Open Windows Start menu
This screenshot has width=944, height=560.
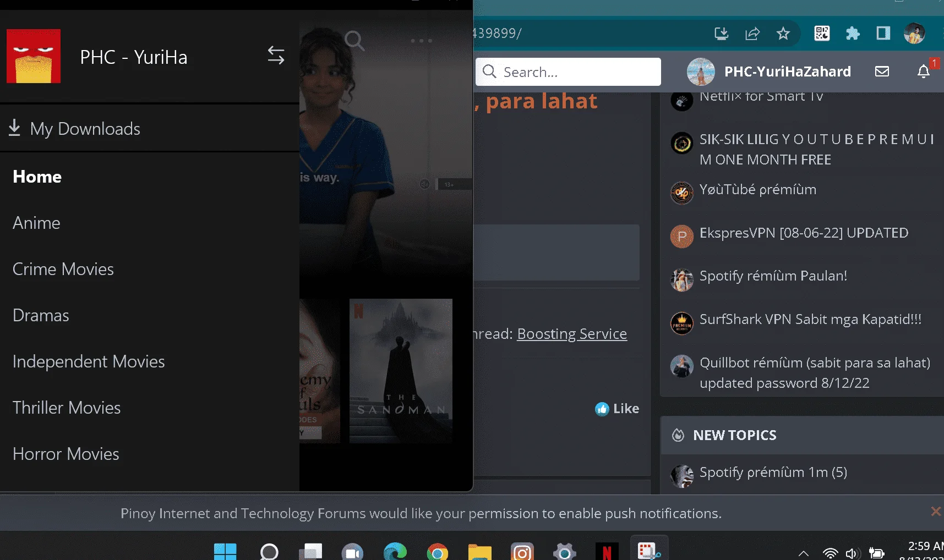(225, 551)
